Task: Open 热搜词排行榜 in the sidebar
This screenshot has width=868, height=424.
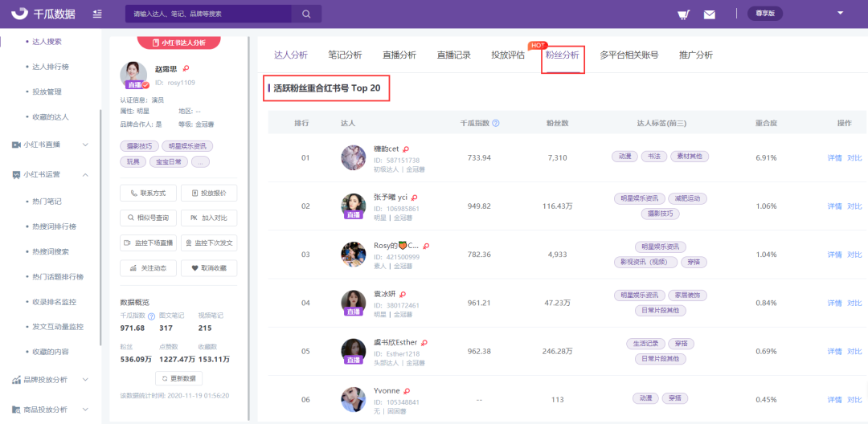Action: click(x=55, y=226)
